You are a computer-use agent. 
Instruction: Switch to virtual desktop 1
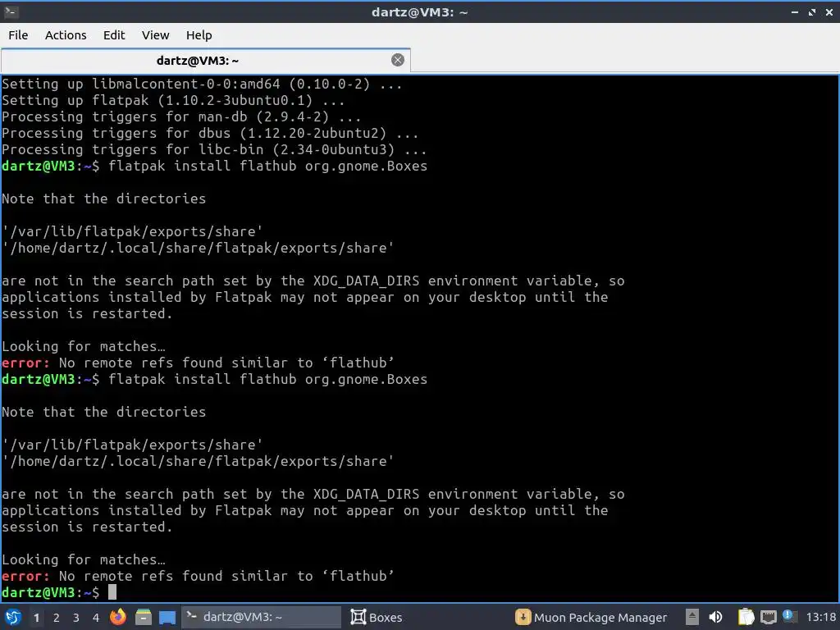(x=36, y=618)
